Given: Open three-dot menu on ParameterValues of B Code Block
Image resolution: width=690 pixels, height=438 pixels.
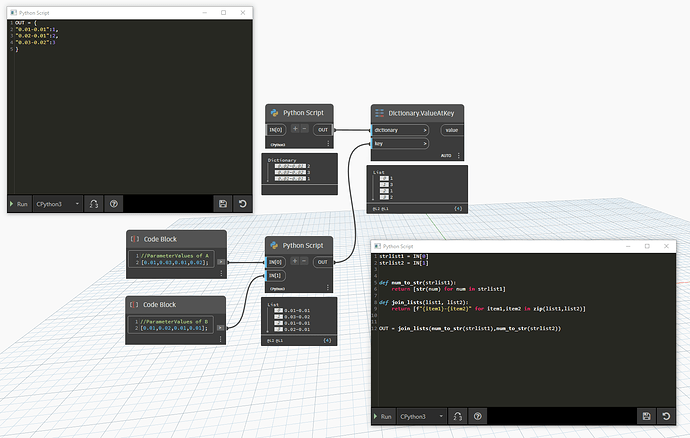Looking at the screenshot, I should pyautogui.click(x=220, y=339).
